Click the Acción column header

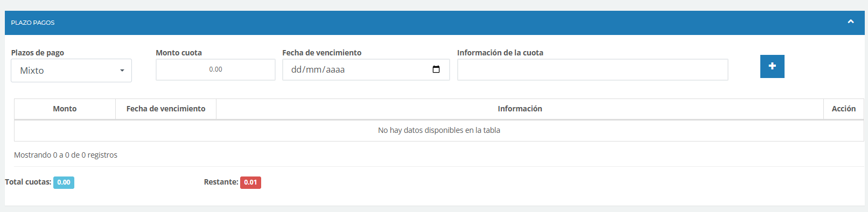pos(844,109)
